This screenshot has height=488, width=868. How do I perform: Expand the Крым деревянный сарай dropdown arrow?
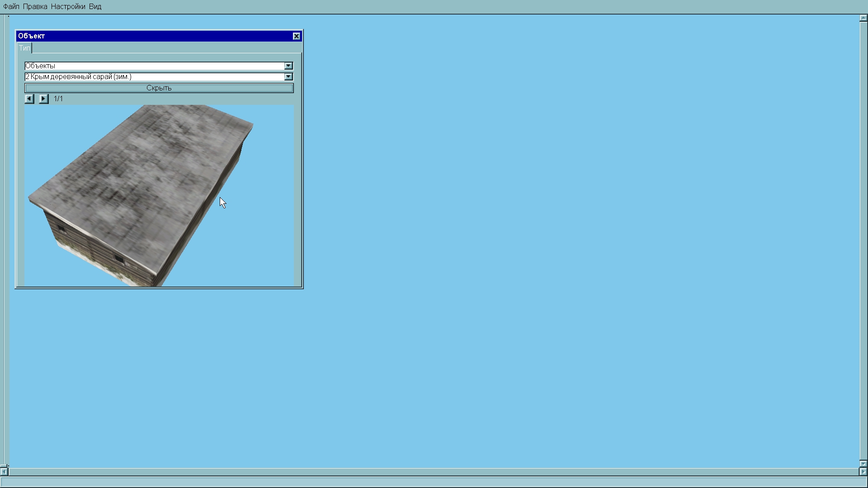tap(288, 77)
